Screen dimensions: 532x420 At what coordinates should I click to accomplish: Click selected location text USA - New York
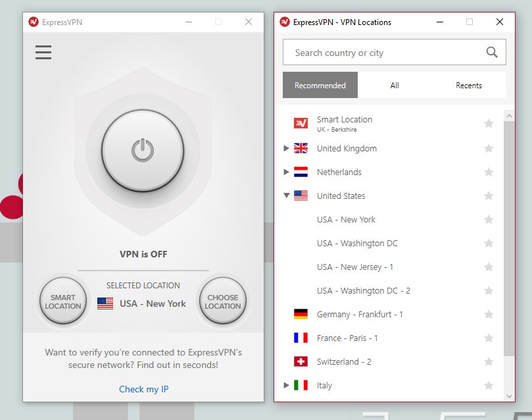pos(153,303)
